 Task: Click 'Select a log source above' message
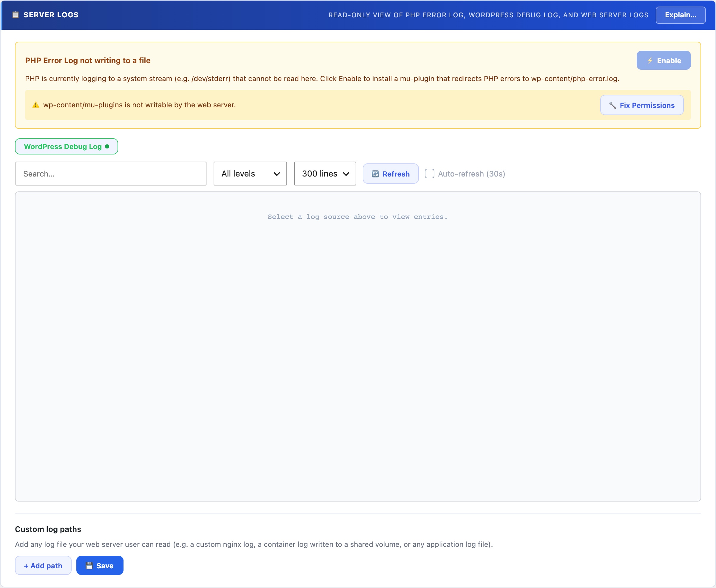(x=357, y=217)
